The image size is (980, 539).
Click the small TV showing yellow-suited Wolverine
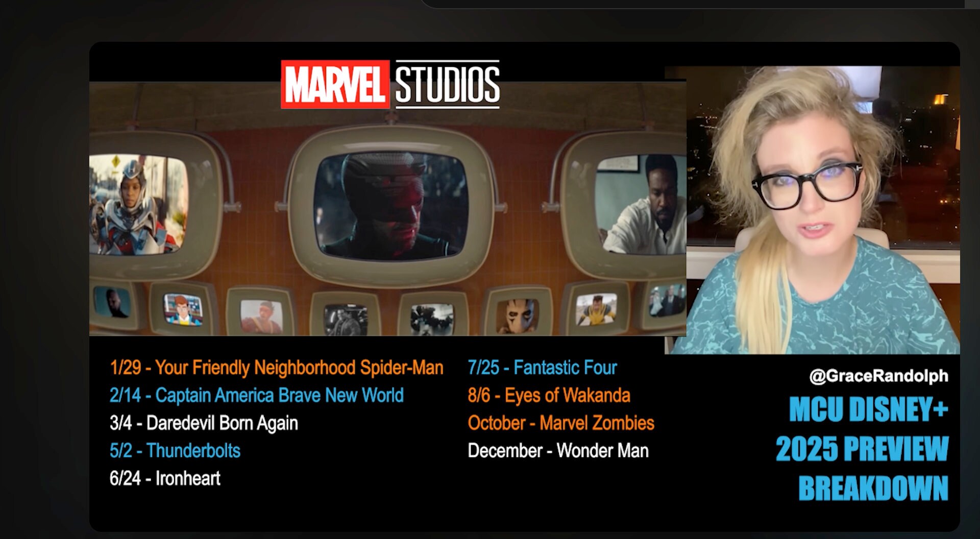click(596, 309)
